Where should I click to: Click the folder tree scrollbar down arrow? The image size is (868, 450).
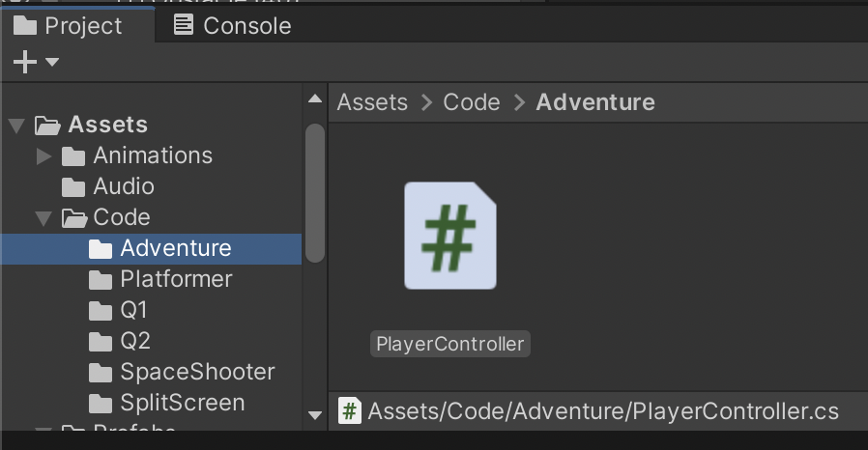point(315,415)
